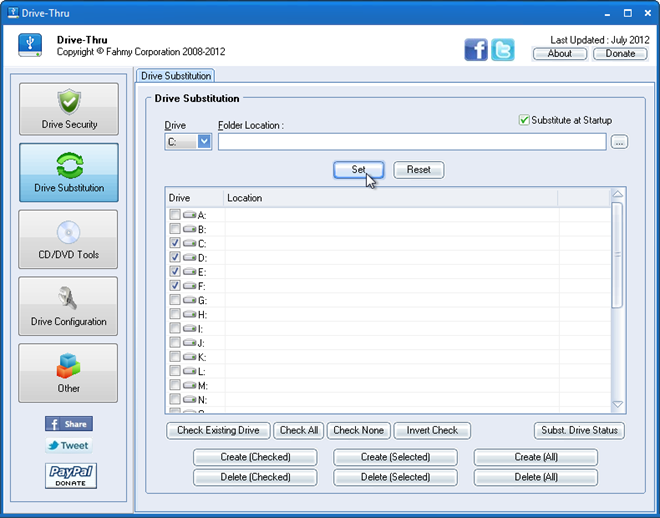
Task: Select the Drive Substitution tab
Action: point(175,76)
